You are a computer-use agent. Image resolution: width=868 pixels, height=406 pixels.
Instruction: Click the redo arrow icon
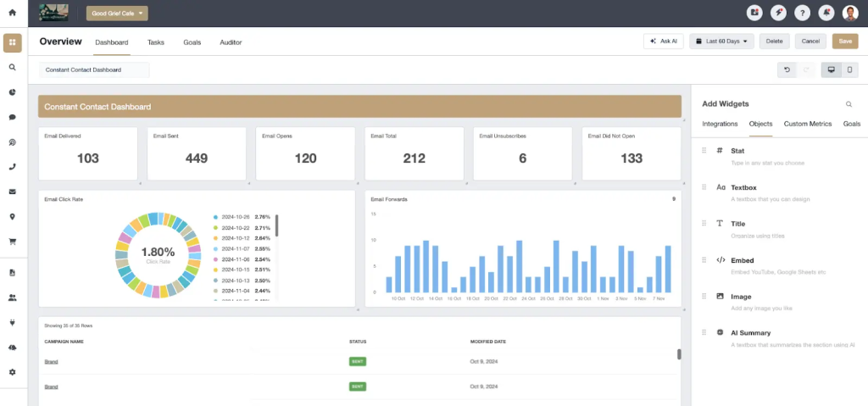(806, 70)
